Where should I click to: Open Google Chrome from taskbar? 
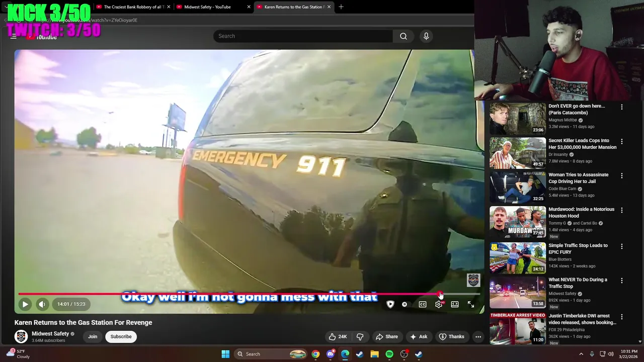(315, 354)
